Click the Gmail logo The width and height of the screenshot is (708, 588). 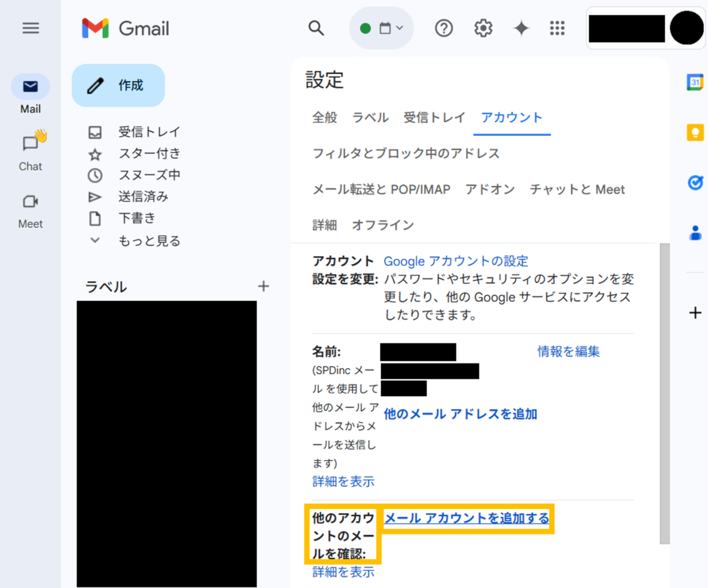pyautogui.click(x=125, y=28)
